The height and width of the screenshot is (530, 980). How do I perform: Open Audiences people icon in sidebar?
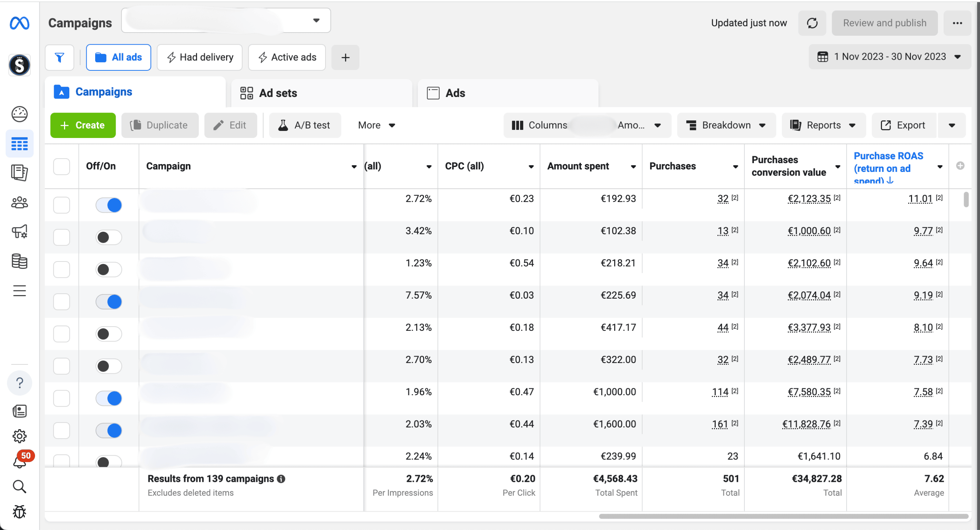(x=19, y=202)
